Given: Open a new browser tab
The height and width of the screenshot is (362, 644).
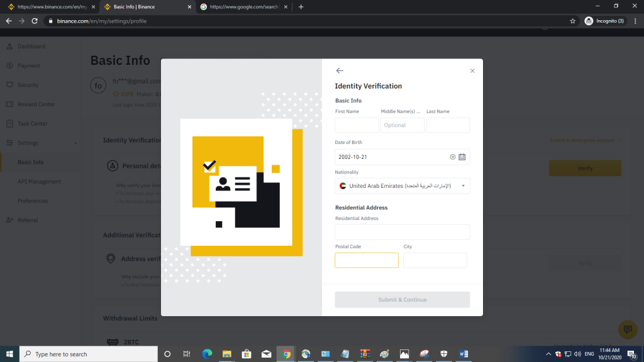Looking at the screenshot, I should pos(301,7).
